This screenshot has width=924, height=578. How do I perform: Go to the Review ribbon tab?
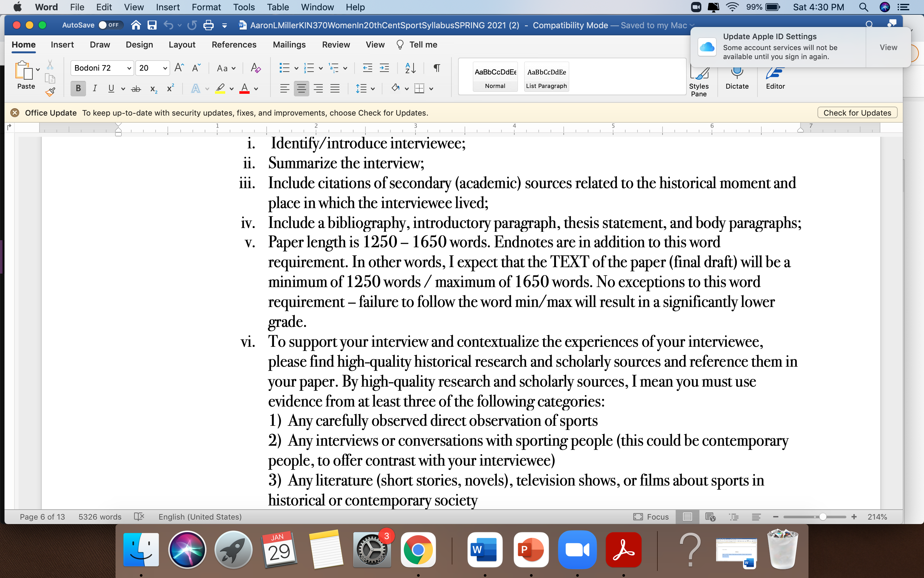point(336,45)
